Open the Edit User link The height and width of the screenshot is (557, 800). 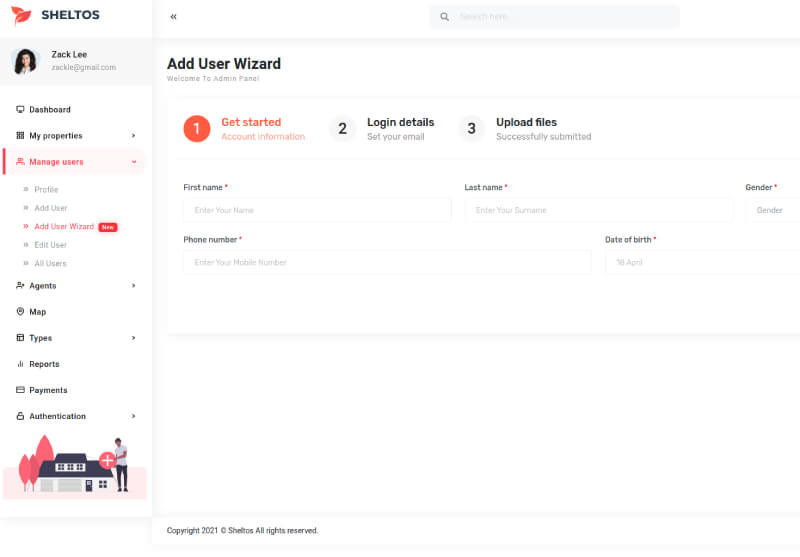point(50,245)
